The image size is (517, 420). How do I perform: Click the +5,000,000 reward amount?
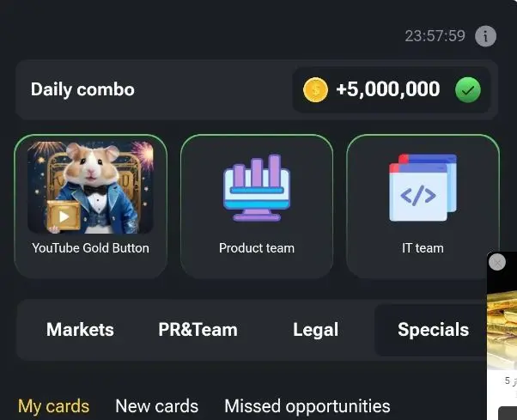coord(388,89)
